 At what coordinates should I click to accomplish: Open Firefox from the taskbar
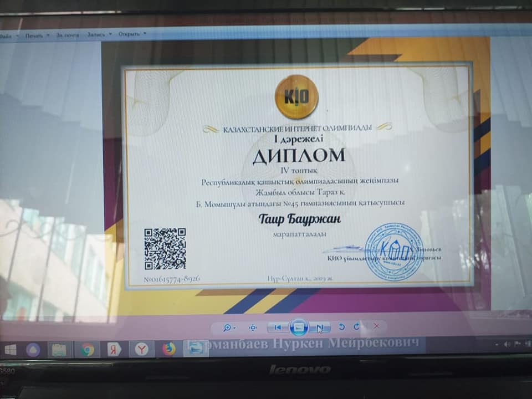pyautogui.click(x=168, y=349)
